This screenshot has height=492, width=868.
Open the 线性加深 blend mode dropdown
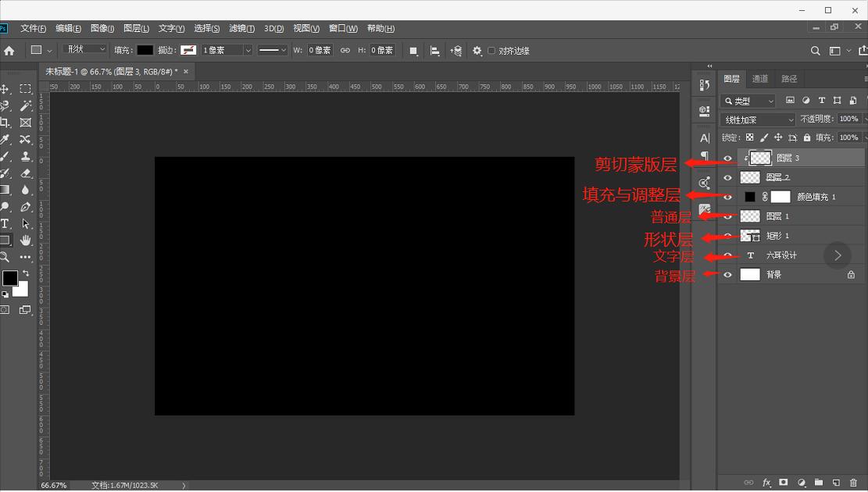tap(756, 119)
